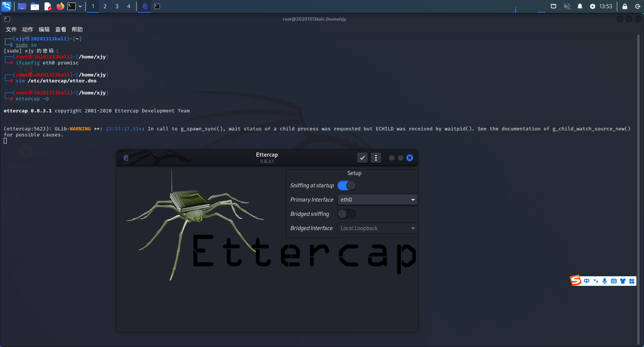Select the Ettercap taskbar button

(x=144, y=6)
